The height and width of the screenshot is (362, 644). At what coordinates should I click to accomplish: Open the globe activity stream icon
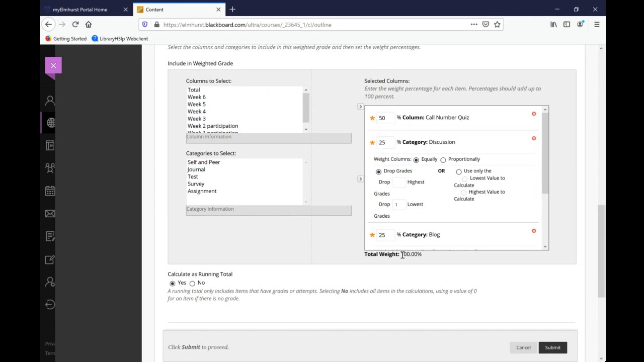pyautogui.click(x=51, y=123)
